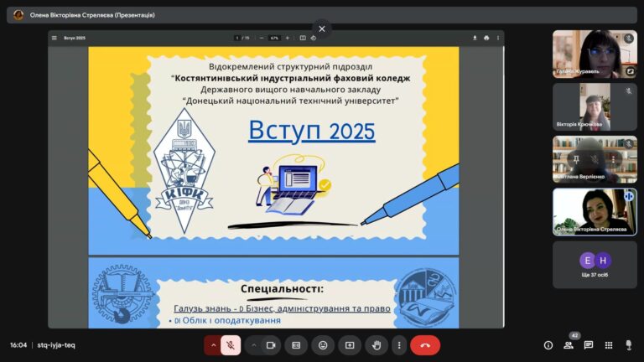Screen dimensions: 644x362
Task: Zoom out the PDF with minus icon
Action: point(262,38)
